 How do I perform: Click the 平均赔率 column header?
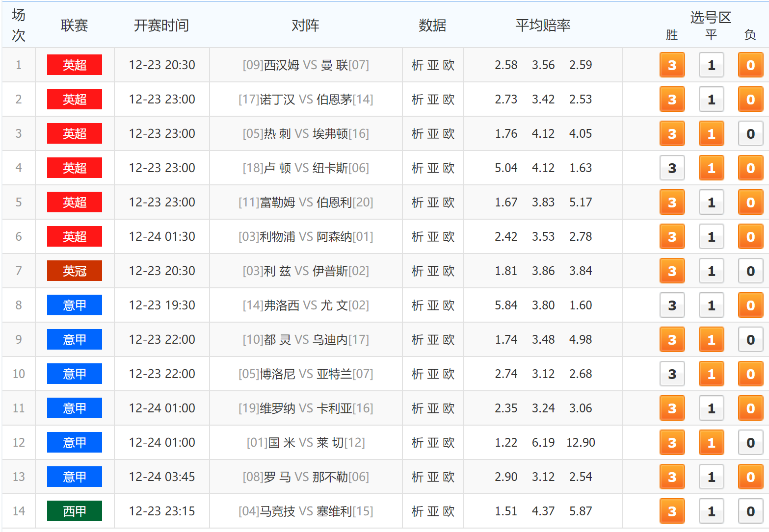pos(543,25)
